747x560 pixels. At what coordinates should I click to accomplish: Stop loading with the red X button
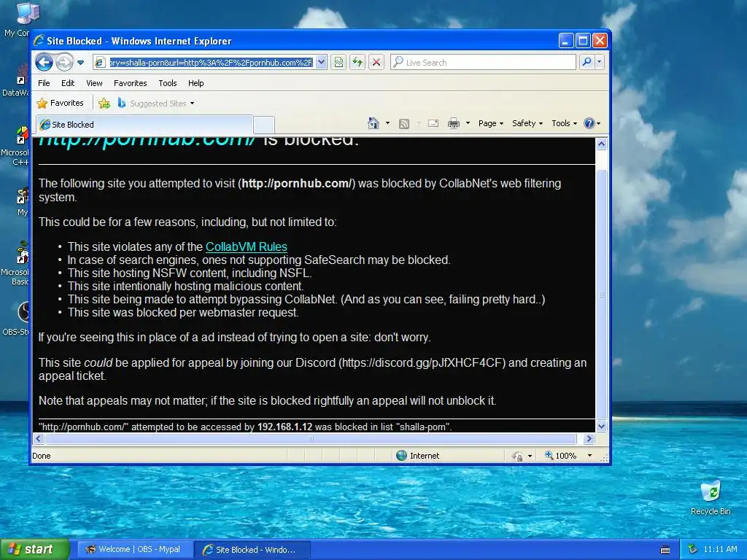[x=376, y=63]
